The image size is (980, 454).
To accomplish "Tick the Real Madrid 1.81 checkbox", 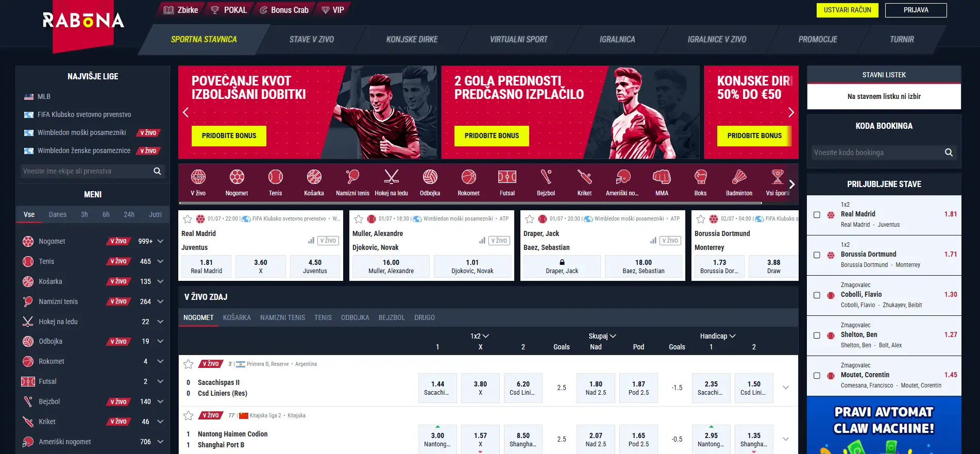I will pos(817,215).
